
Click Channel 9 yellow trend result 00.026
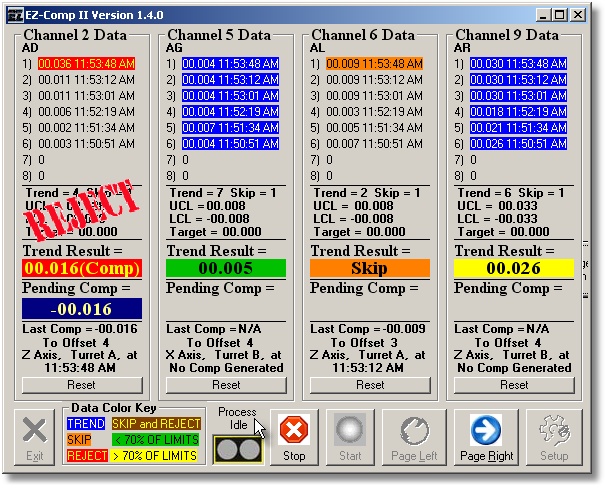coord(514,268)
